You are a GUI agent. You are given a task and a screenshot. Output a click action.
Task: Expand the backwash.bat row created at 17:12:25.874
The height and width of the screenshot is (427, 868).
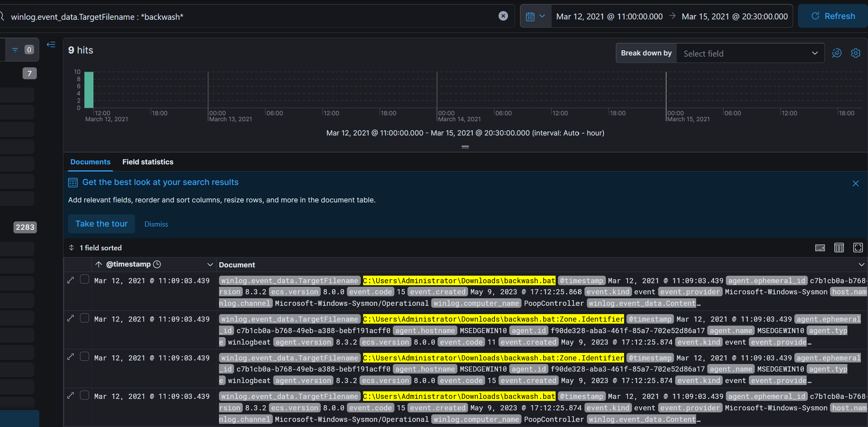tap(70, 395)
